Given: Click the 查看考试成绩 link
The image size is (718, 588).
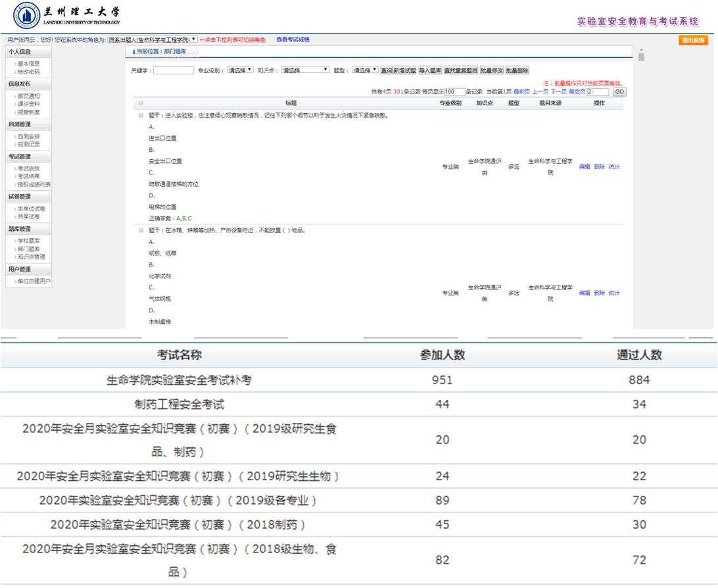Looking at the screenshot, I should point(293,40).
